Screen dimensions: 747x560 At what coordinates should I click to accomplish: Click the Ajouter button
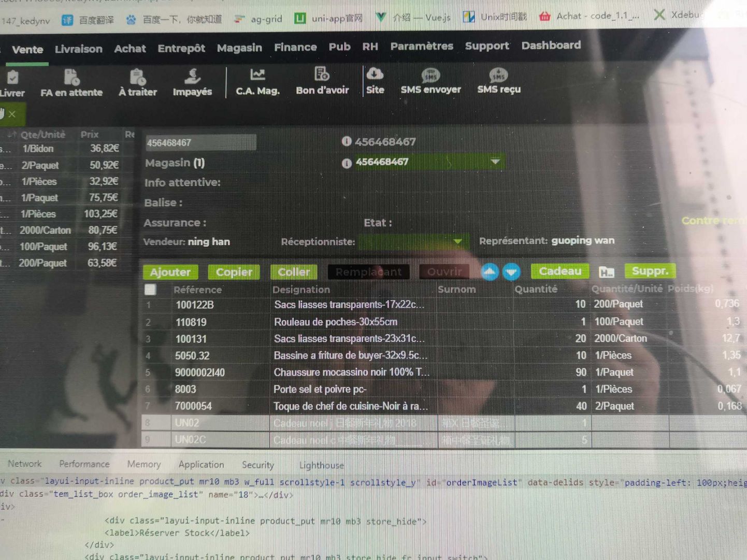pyautogui.click(x=170, y=272)
